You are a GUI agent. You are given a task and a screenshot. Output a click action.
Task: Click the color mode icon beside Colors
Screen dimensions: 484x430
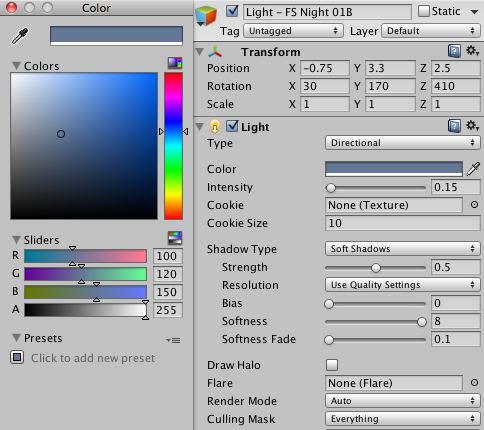pyautogui.click(x=175, y=62)
